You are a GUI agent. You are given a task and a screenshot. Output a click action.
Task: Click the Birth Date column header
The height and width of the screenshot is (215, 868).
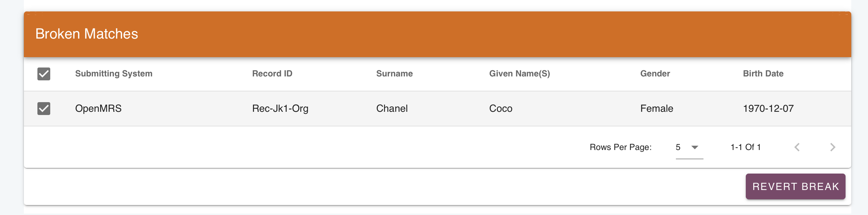[763, 74]
